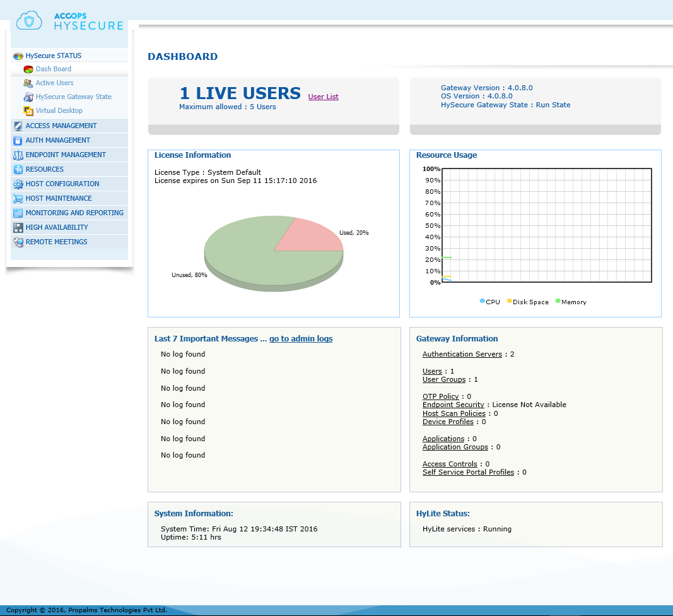
Task: Click the 'Uptime: 5:11 hrs' text
Action: [x=191, y=537]
